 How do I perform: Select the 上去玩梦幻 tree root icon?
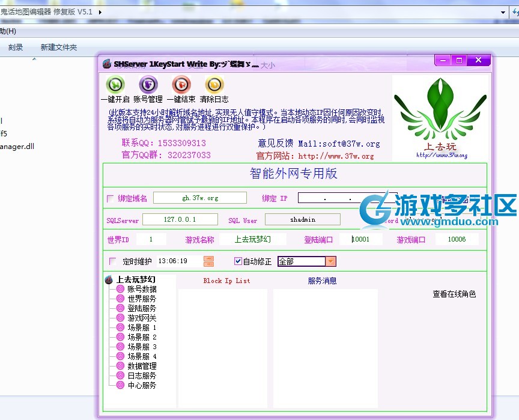point(109,279)
